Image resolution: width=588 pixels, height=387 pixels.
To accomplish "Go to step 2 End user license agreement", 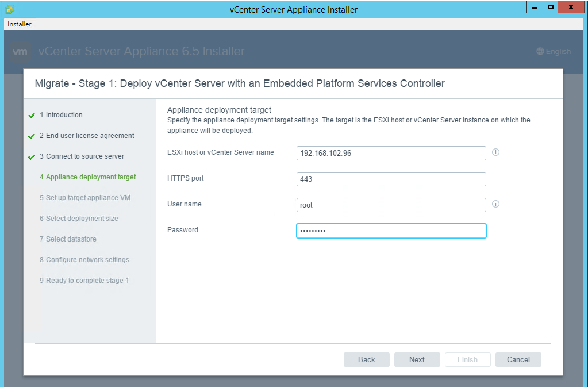I will pos(87,135).
